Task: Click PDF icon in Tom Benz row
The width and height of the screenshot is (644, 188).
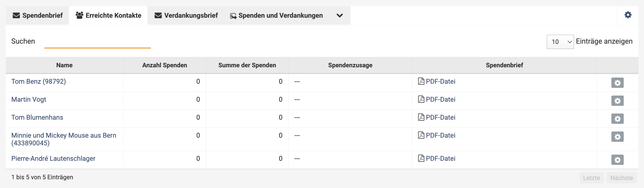Action: (421, 81)
